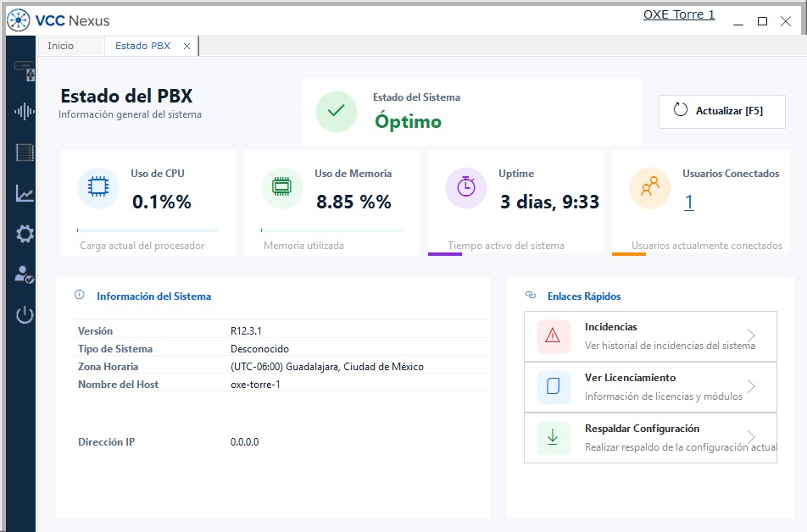The image size is (807, 532).
Task: Open the audio waveform sidebar icon
Action: point(25,111)
